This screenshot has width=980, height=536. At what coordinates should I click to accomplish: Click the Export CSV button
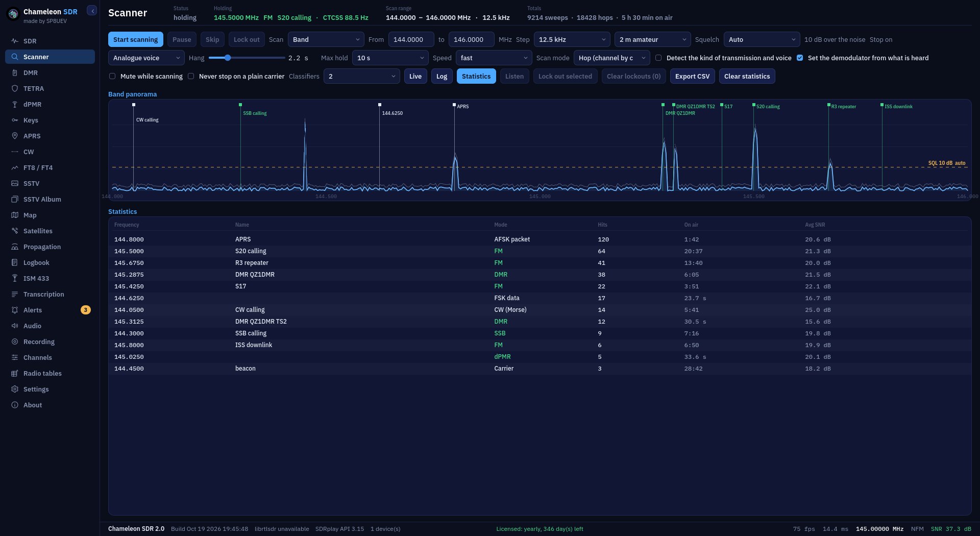[x=692, y=76]
